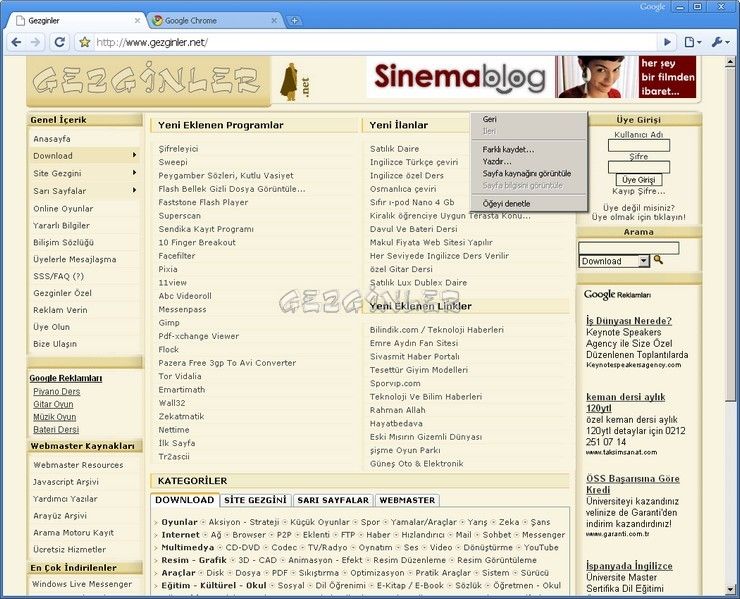
Task: Open the Kayıp Şifre link
Action: click(x=639, y=191)
